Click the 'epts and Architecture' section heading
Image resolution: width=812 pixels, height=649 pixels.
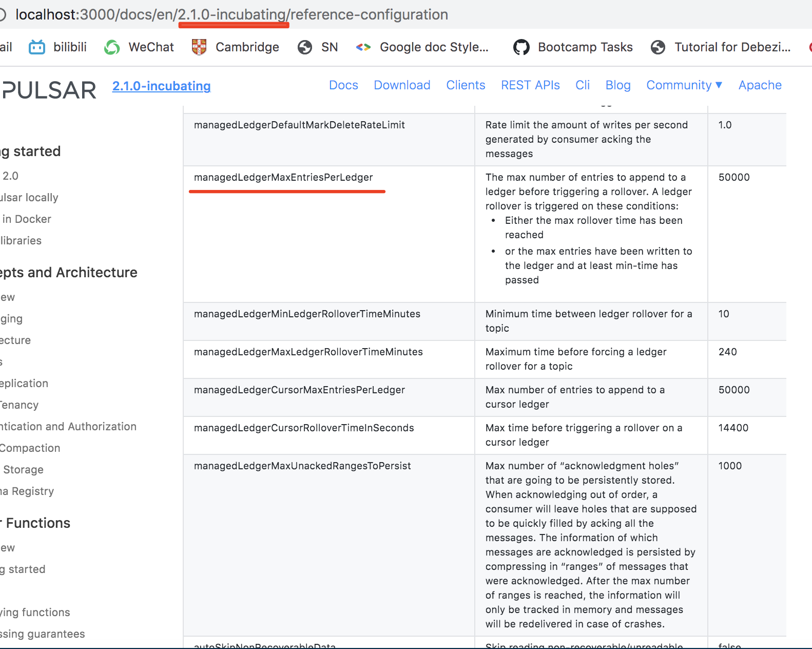[69, 273]
